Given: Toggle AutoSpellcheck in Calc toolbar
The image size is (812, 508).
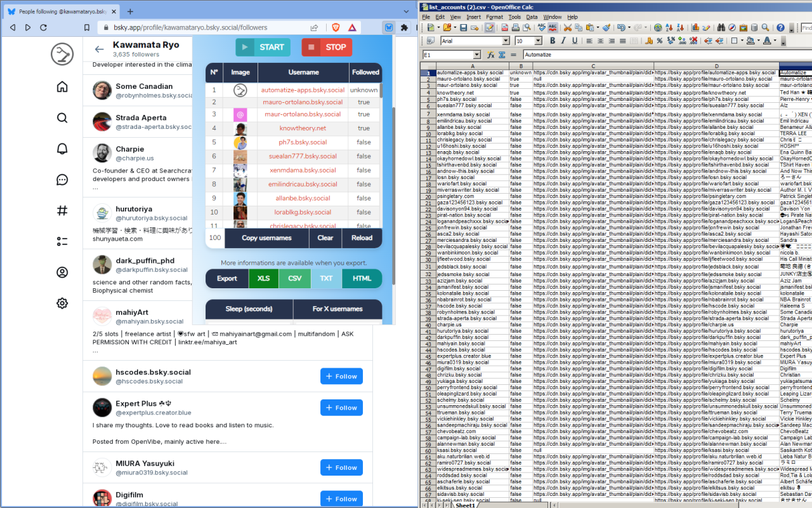Looking at the screenshot, I should pos(553,28).
